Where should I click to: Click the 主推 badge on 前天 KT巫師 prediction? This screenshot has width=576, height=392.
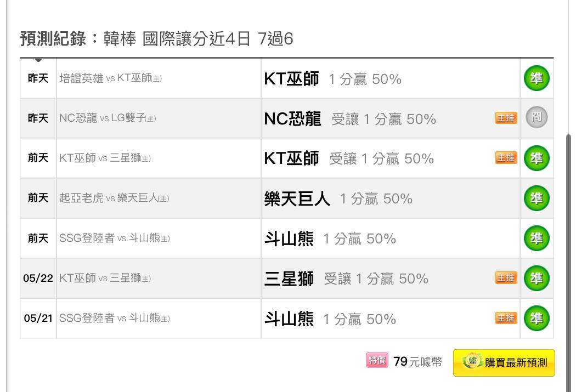[x=506, y=158]
